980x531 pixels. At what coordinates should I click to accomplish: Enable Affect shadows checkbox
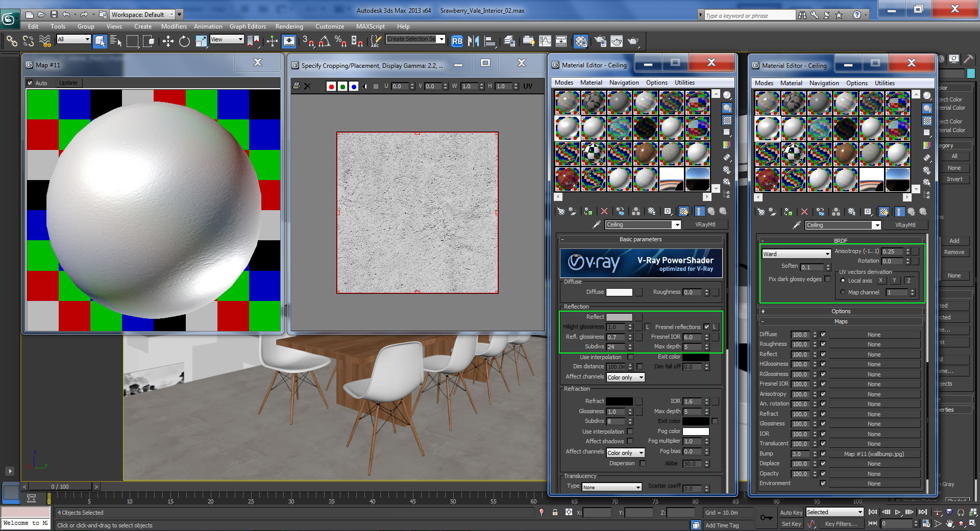(630, 441)
